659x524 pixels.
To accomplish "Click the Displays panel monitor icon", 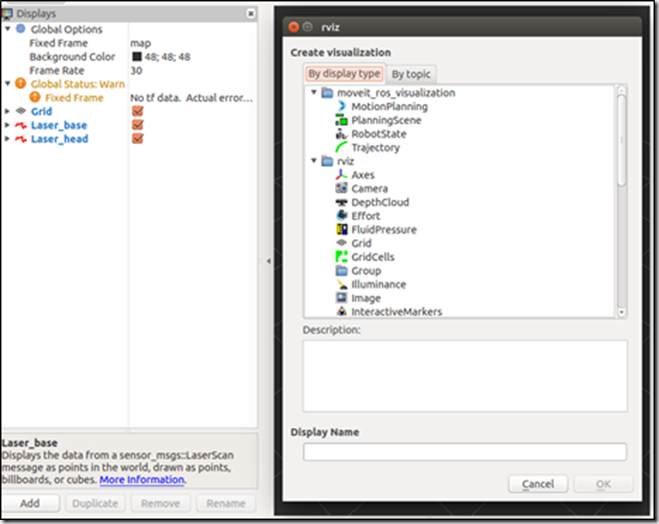I will 7,13.
